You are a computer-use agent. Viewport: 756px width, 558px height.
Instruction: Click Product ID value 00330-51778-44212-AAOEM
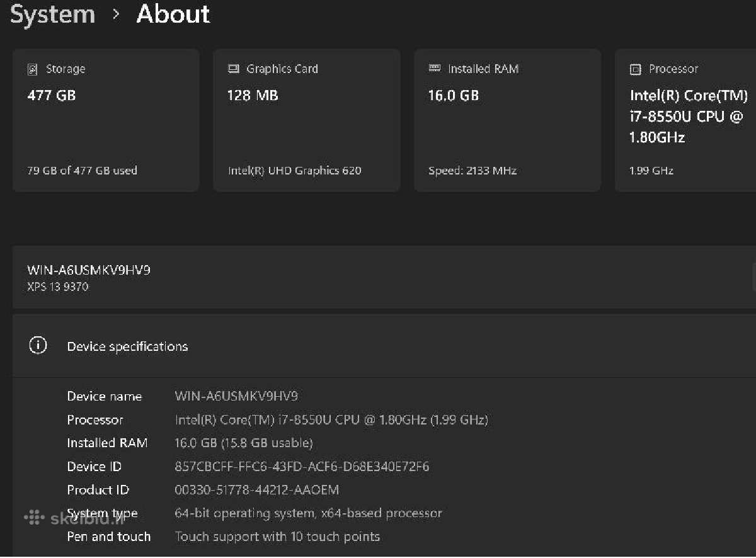tap(257, 490)
